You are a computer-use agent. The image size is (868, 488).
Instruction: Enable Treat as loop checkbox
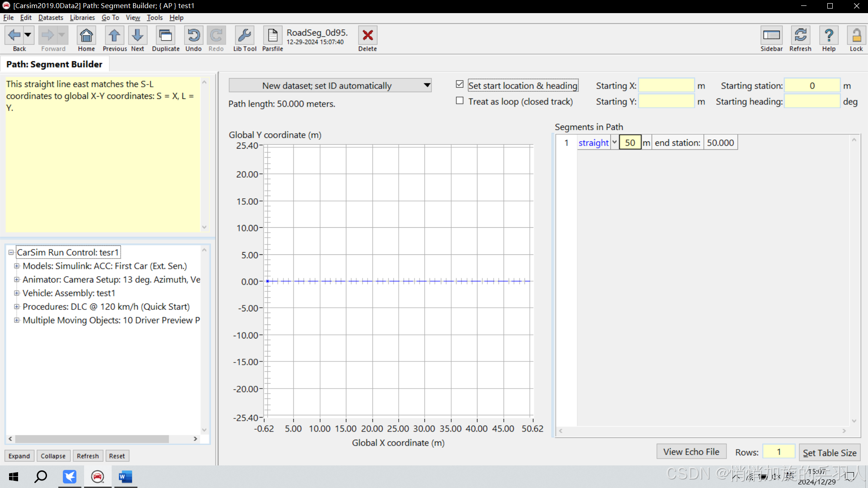[x=460, y=101]
